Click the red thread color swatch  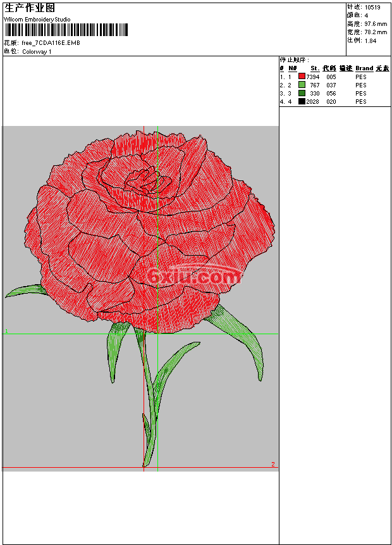point(302,77)
